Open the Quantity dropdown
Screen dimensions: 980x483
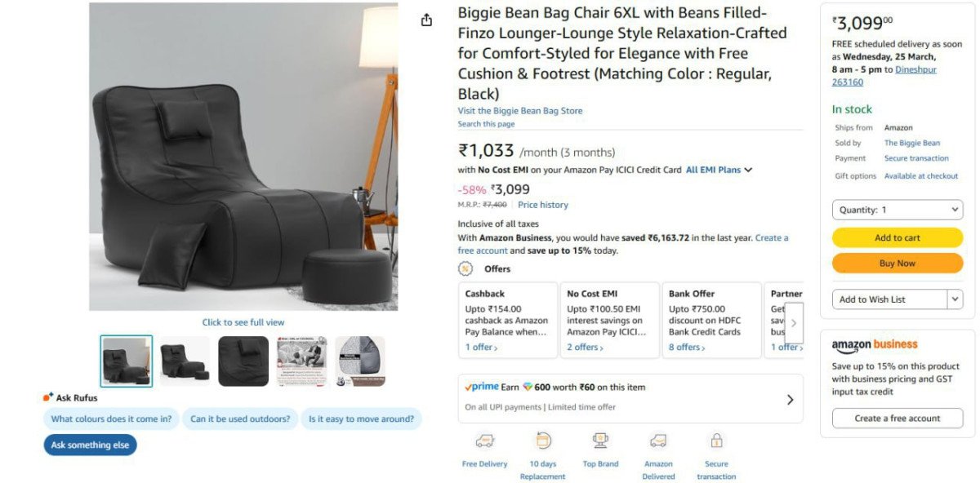pyautogui.click(x=897, y=210)
